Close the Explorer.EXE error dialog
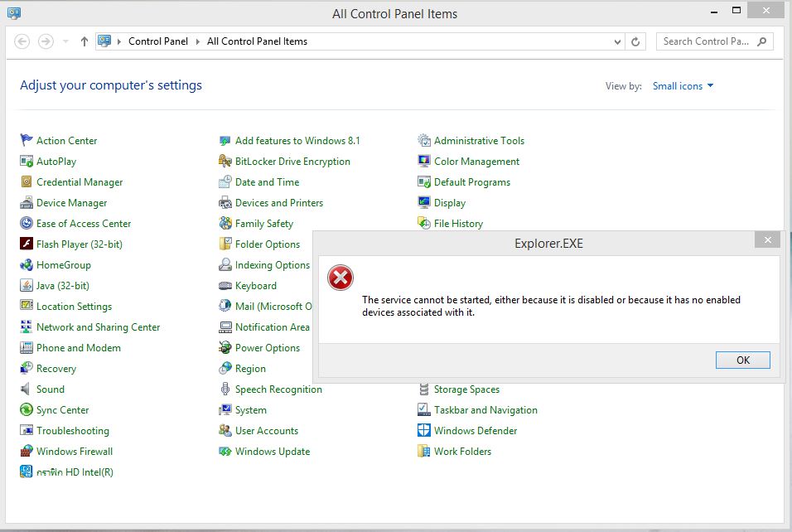This screenshot has height=532, width=792. [767, 239]
